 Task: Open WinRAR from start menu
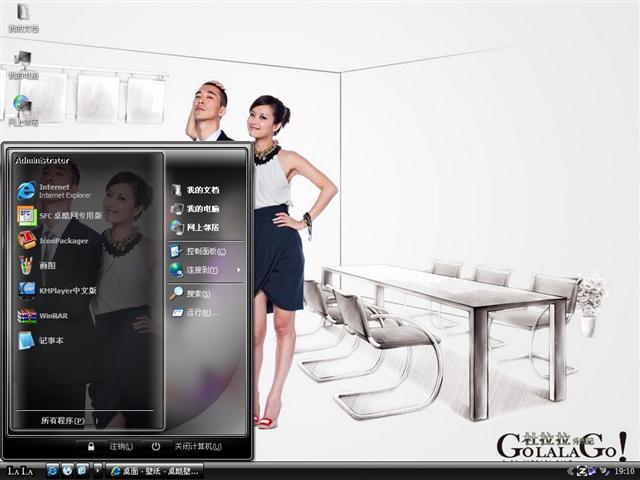point(43,316)
